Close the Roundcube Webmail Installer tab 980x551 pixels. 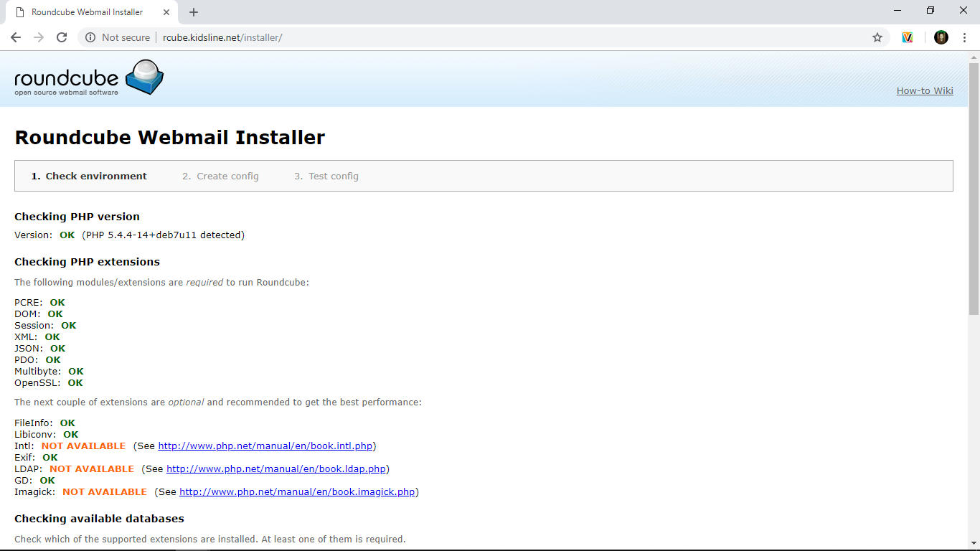coord(166,12)
